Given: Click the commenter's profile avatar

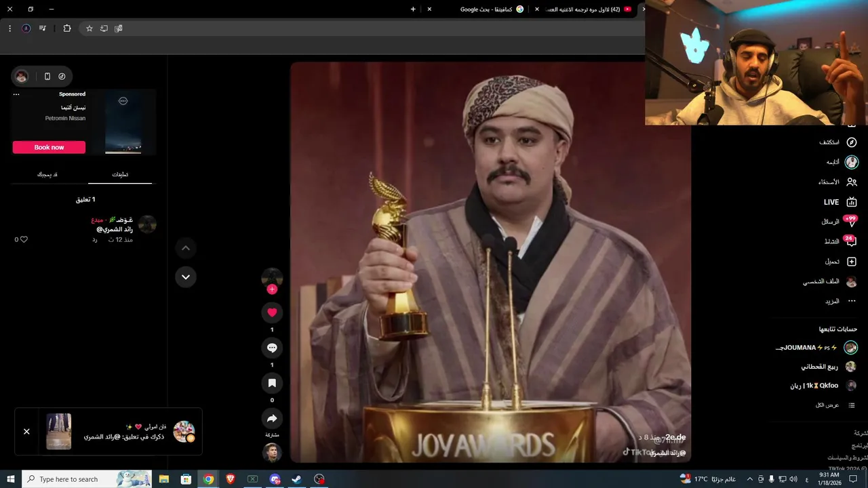Looking at the screenshot, I should [x=147, y=224].
